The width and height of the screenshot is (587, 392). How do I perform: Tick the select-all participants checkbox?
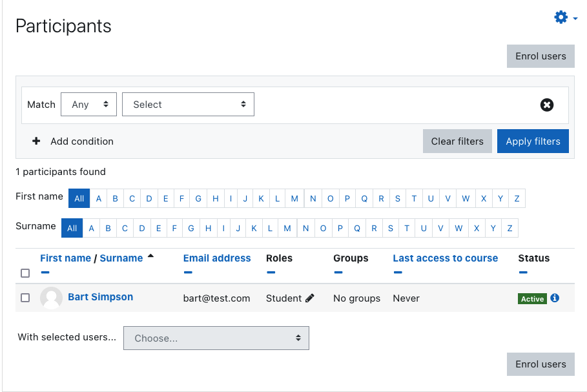click(25, 273)
